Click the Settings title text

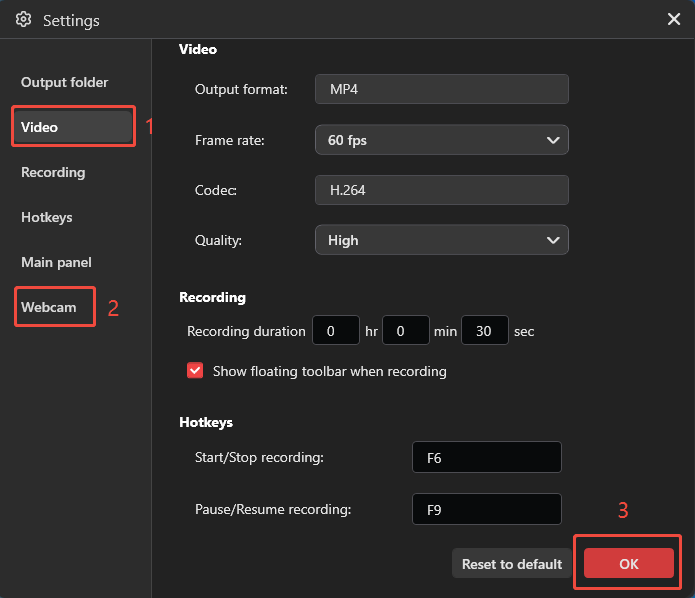[x=71, y=21]
